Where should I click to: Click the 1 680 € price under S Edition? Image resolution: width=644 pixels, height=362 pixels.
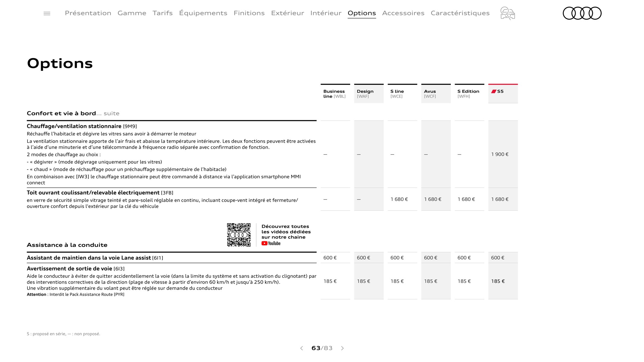click(466, 199)
